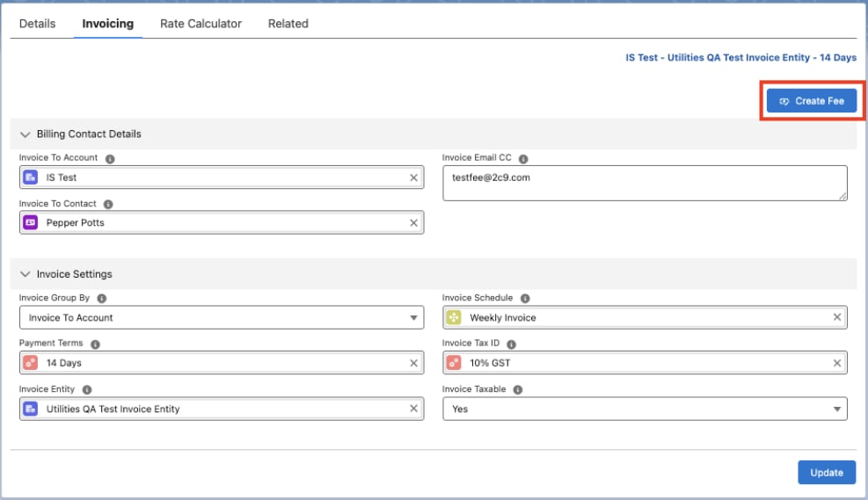
Task: Open info tooltip for Payment Terms
Action: pos(95,344)
